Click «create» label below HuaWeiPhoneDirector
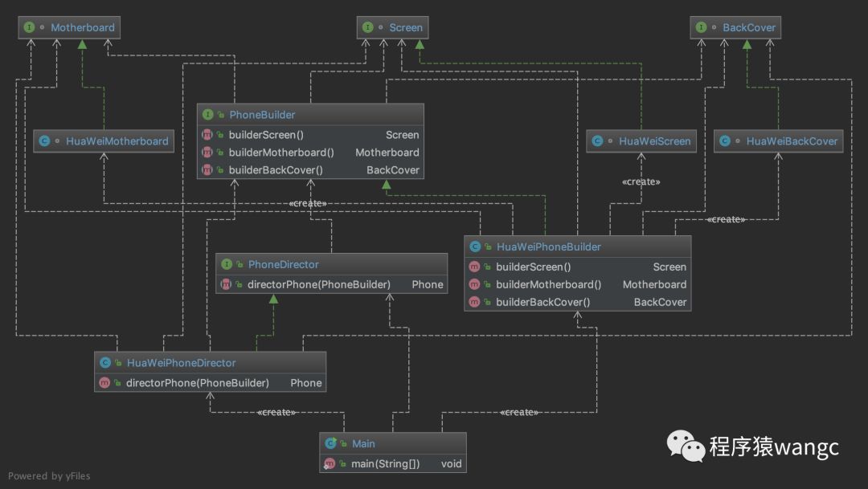 [276, 412]
